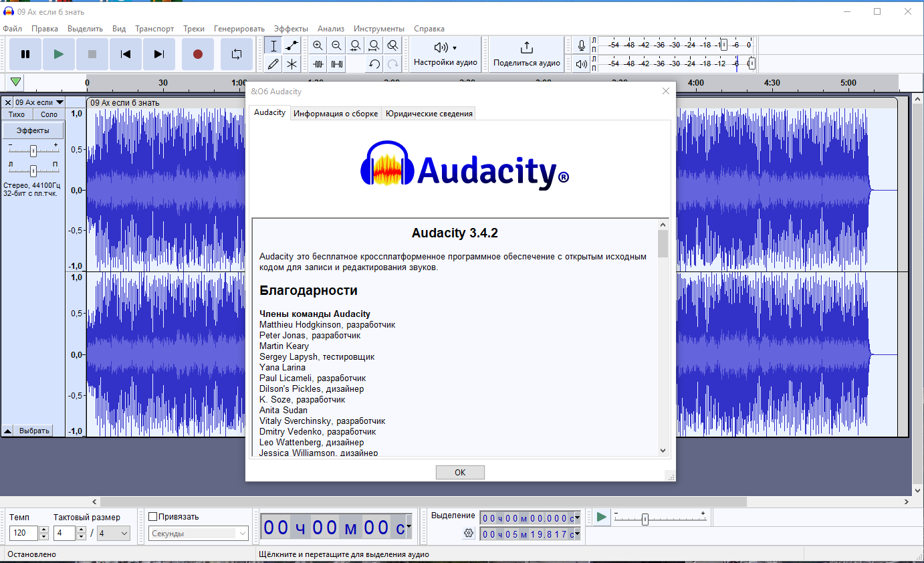The height and width of the screenshot is (563, 924).
Task: Open the Эффекты menu
Action: coord(291,29)
